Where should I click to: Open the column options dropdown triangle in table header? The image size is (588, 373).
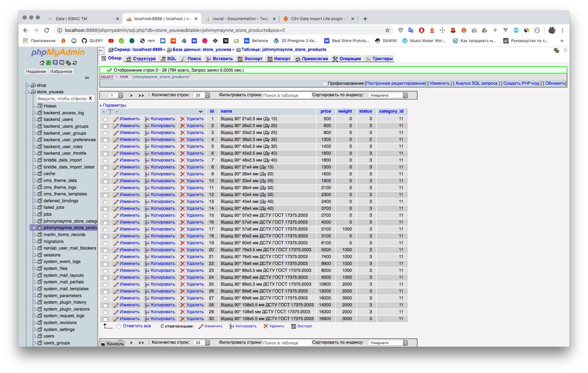point(201,112)
